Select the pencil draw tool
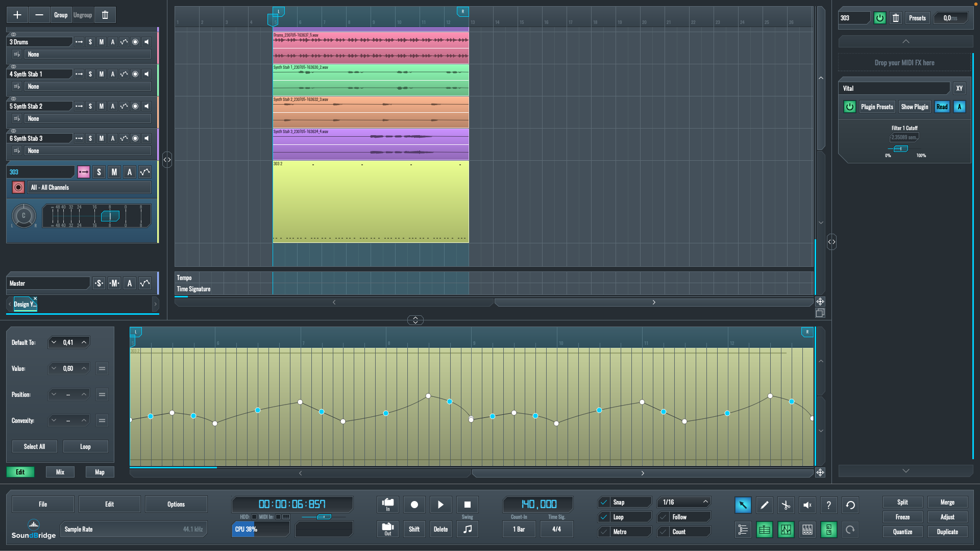 click(x=764, y=505)
